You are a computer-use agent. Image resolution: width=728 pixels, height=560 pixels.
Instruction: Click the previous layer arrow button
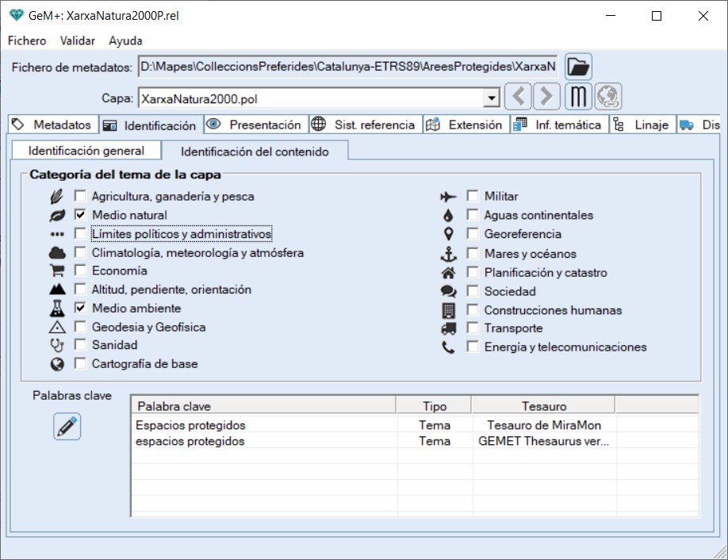click(519, 98)
